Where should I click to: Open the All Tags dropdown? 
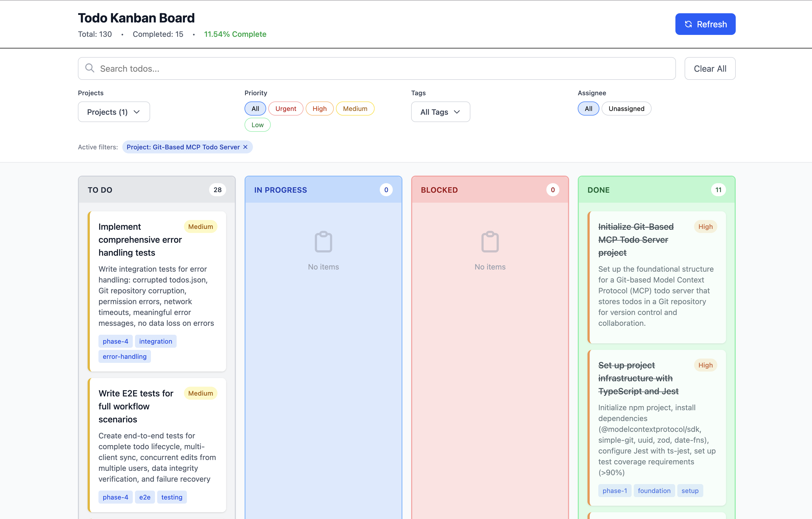click(x=440, y=112)
